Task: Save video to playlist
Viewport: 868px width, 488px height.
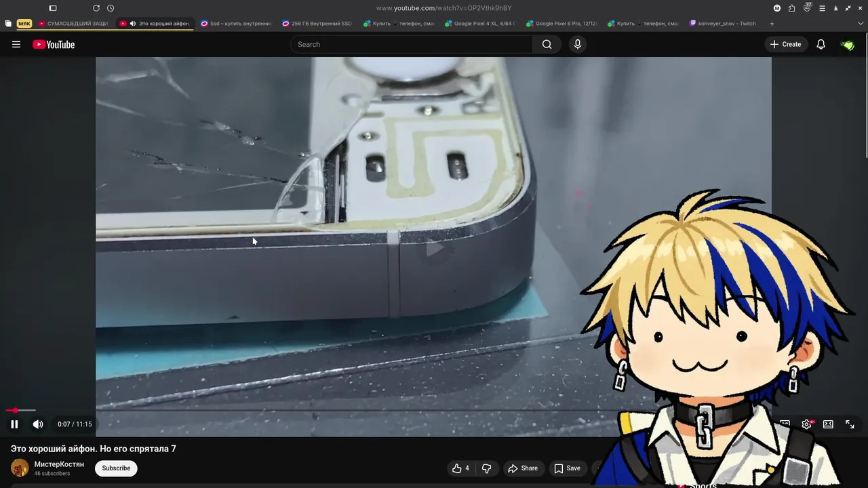Action: pyautogui.click(x=567, y=468)
